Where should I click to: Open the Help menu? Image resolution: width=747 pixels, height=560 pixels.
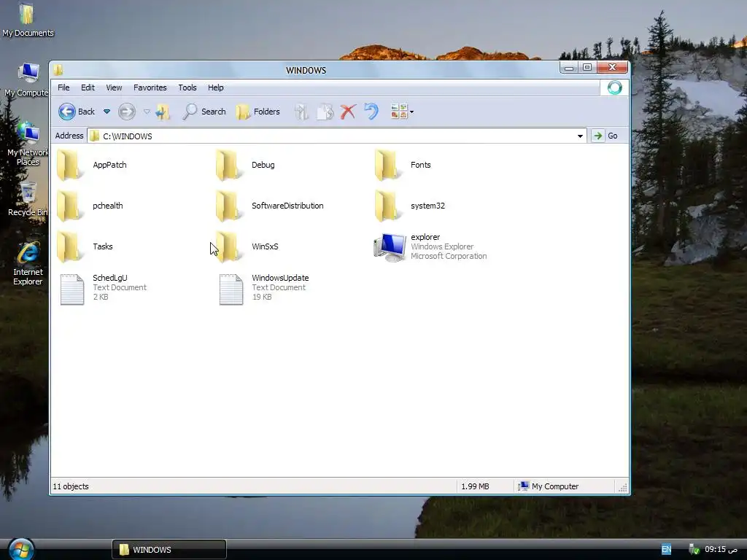click(215, 87)
